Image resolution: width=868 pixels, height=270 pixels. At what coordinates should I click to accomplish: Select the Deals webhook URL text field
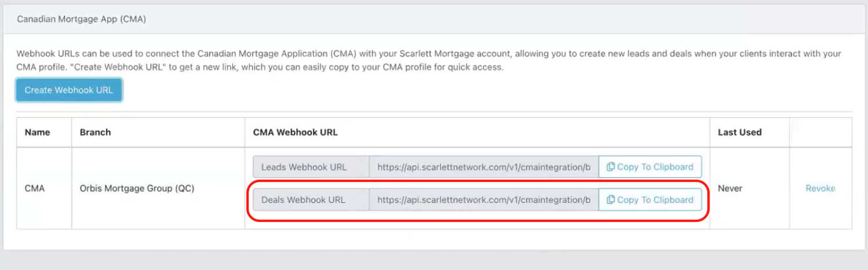coord(484,200)
